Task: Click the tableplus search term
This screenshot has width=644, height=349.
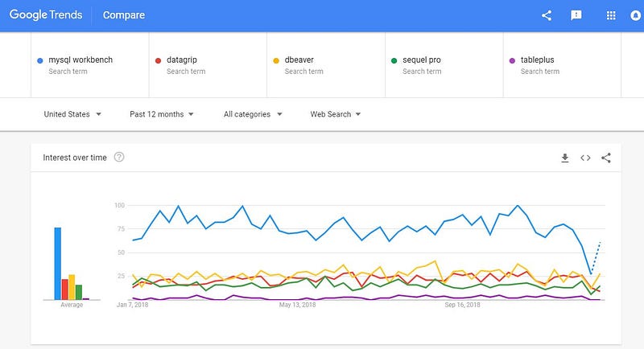Action: coord(538,60)
